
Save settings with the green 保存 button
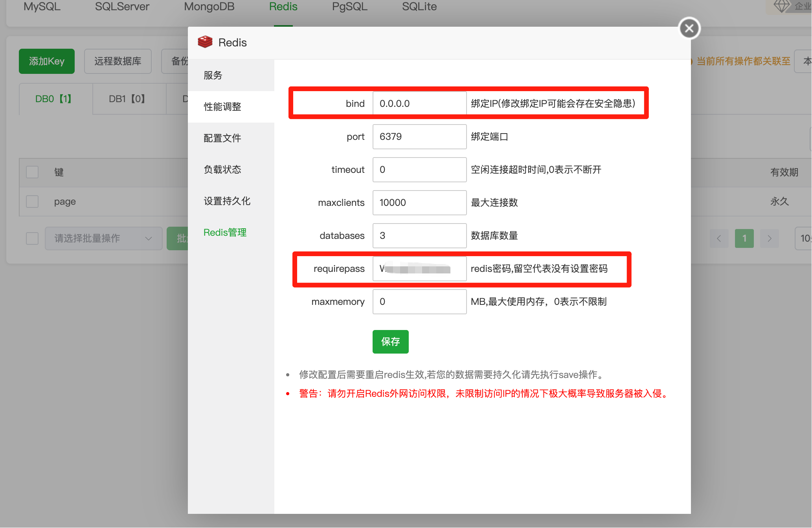pos(390,341)
